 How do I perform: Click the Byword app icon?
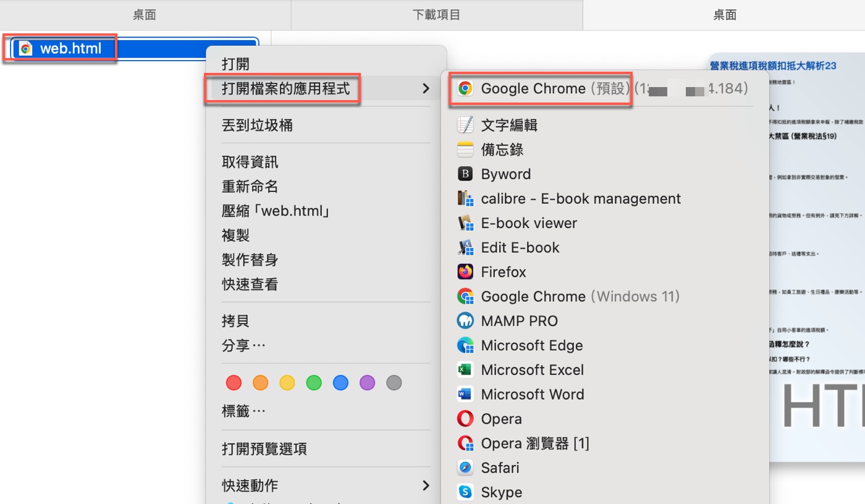(465, 174)
